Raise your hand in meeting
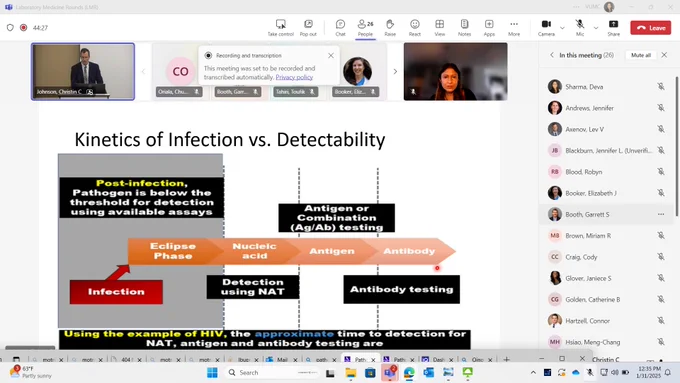Image resolution: width=680 pixels, height=383 pixels. [390, 28]
